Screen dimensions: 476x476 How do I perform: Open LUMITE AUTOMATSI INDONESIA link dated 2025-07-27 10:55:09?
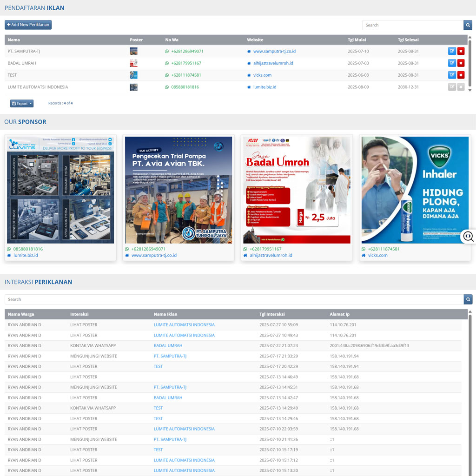click(184, 325)
